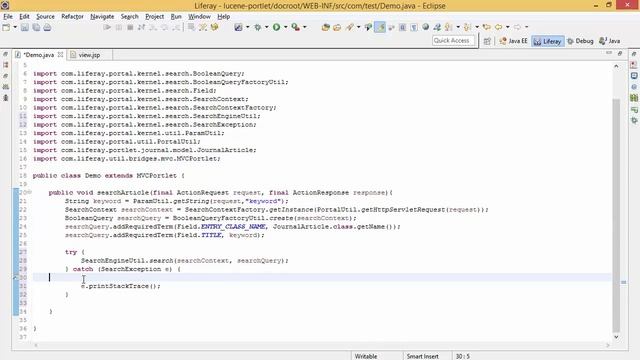Click the Open Type folder icon

pyautogui.click(x=337, y=27)
